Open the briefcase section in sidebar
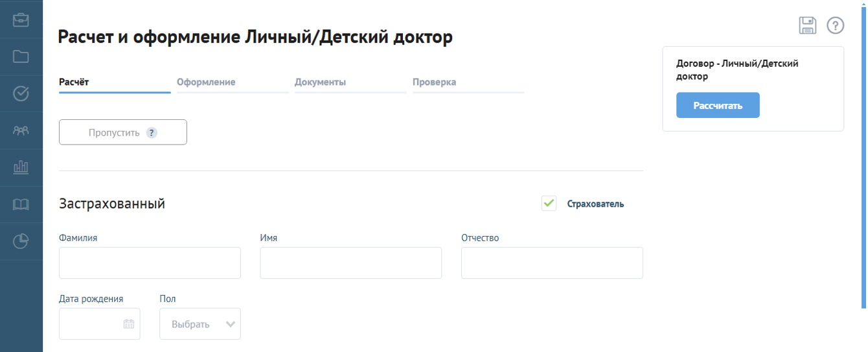This screenshot has width=868, height=352. point(21,19)
